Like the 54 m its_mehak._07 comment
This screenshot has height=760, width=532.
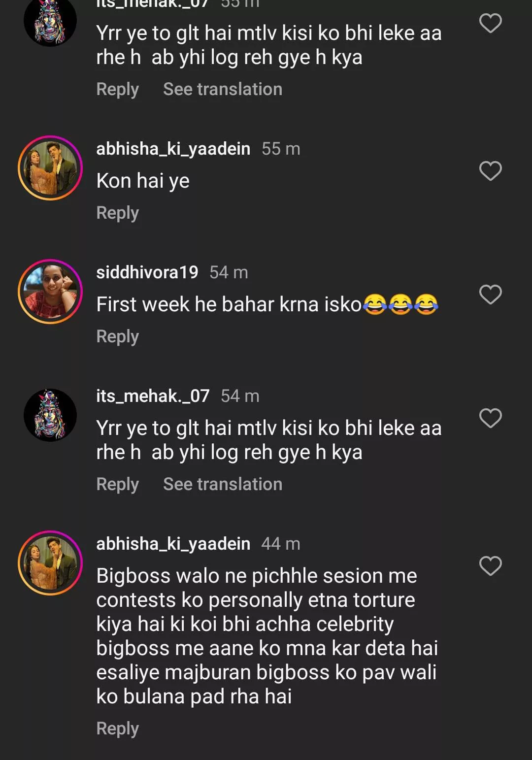pyautogui.click(x=490, y=418)
